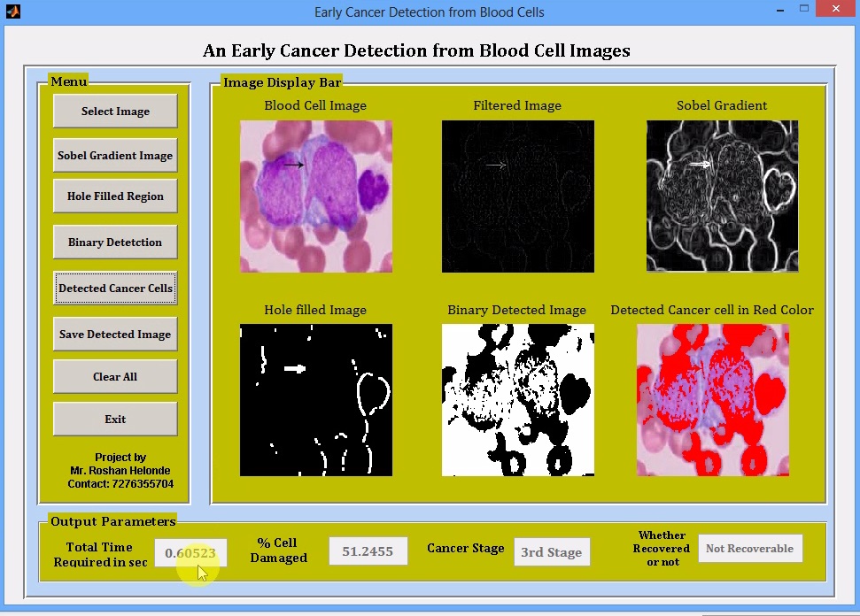The height and width of the screenshot is (616, 860).
Task: Select the Cancer Stage field showing 3rd Stage
Action: tap(552, 551)
